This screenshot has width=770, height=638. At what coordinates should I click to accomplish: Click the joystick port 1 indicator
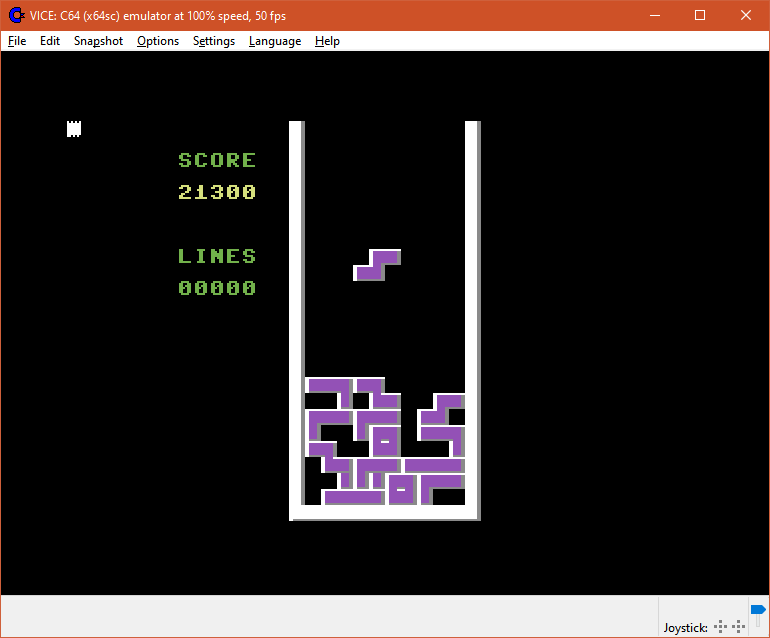point(720,626)
